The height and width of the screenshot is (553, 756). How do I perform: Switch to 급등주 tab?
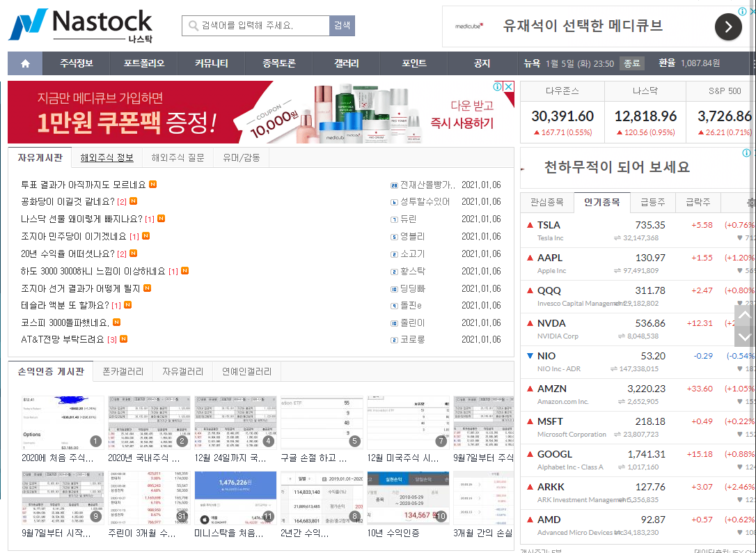tap(653, 202)
